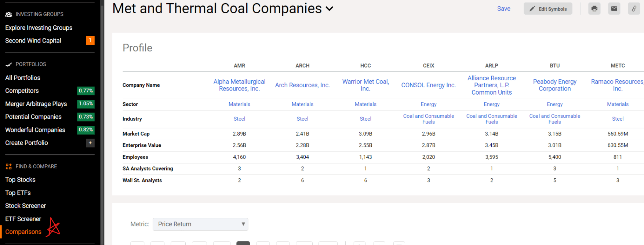Click the Find & Compare grid icon
The height and width of the screenshot is (245, 644).
9,167
